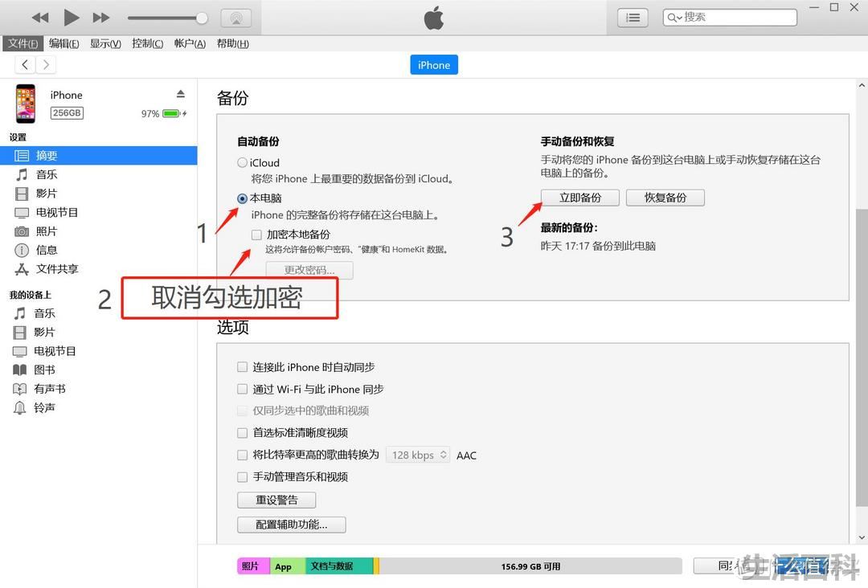Click the 恢复备份 button
This screenshot has width=868, height=588.
click(665, 198)
